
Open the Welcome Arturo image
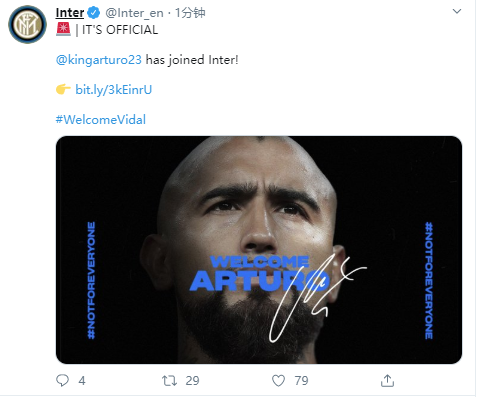[x=259, y=250]
